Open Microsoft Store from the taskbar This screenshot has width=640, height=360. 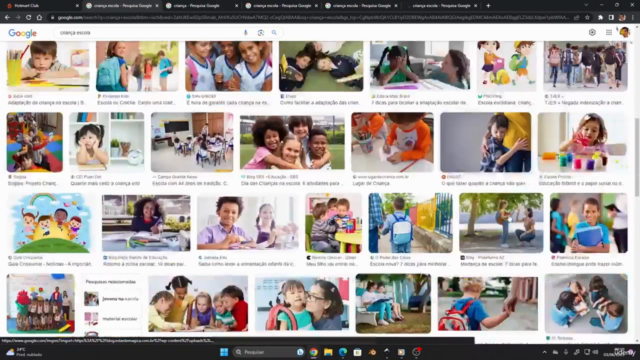[x=358, y=352]
